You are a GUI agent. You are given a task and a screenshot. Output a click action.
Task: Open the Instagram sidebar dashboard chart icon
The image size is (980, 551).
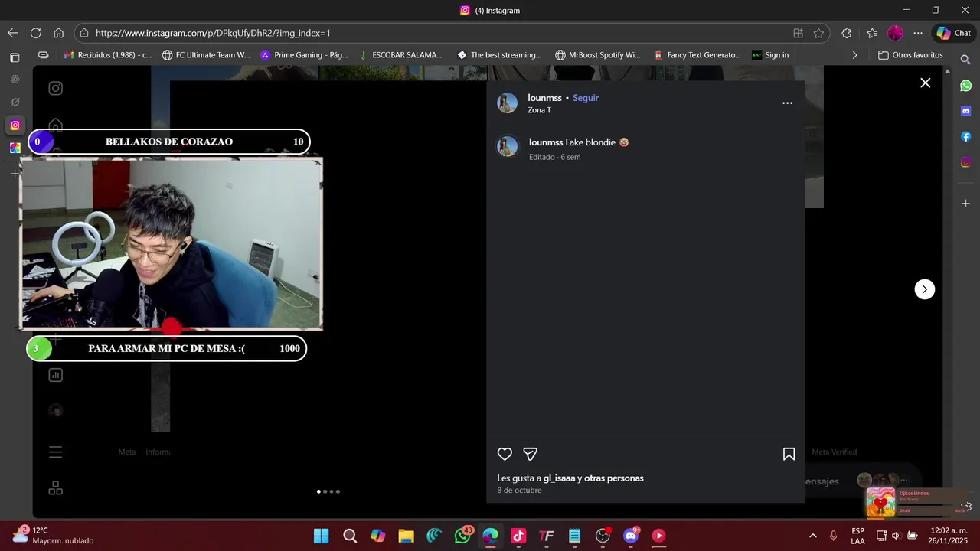(55, 375)
